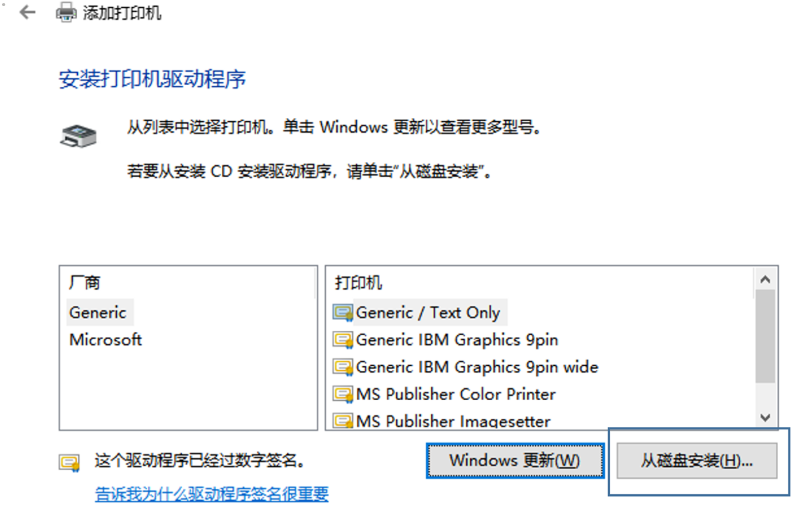
Task: Open the driver signing importance link
Action: (212, 494)
